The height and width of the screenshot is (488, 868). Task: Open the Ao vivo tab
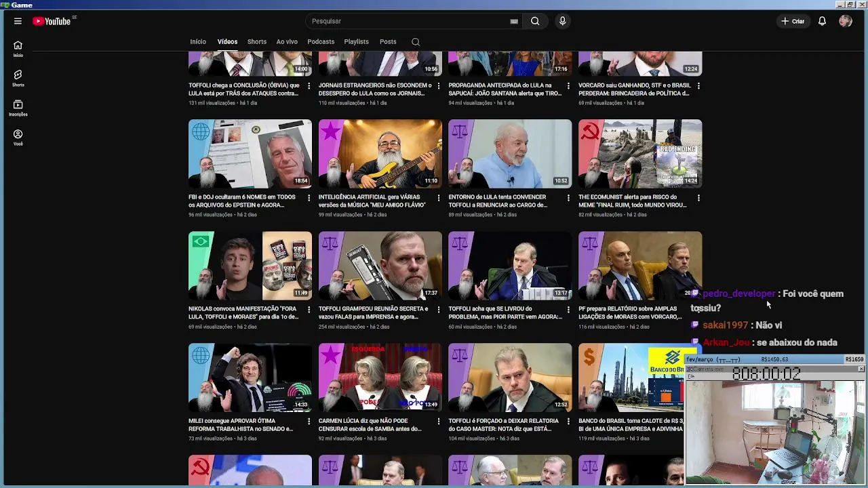tap(287, 42)
